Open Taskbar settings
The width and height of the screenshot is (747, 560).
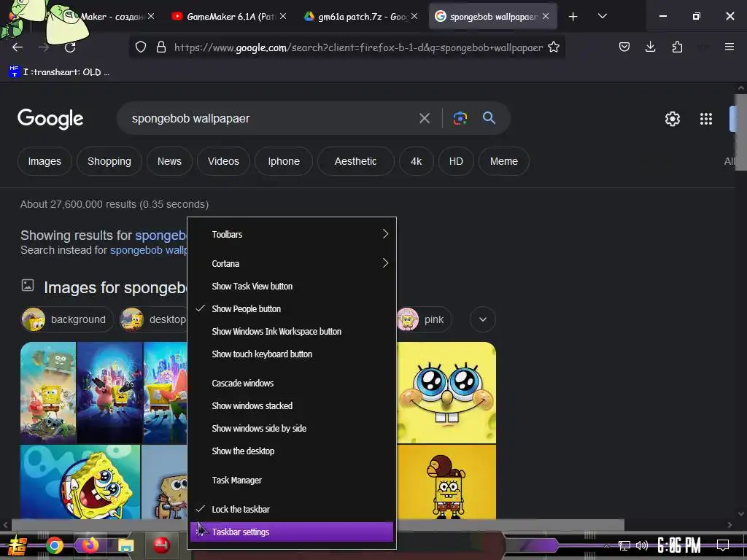pyautogui.click(x=292, y=532)
